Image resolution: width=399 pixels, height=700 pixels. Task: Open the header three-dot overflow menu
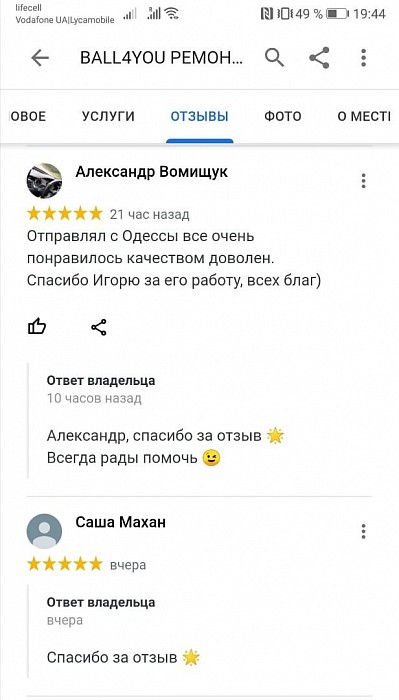(x=364, y=58)
